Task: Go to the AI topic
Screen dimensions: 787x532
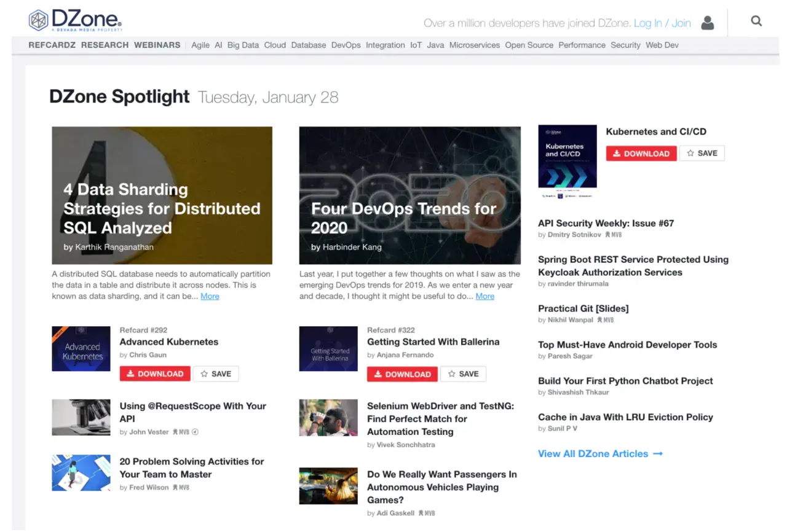Action: pyautogui.click(x=218, y=45)
